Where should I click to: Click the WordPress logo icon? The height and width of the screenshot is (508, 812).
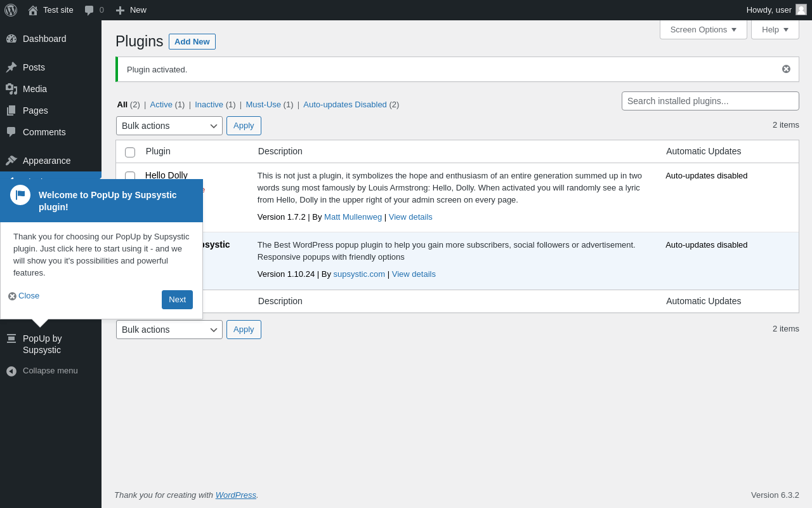pyautogui.click(x=11, y=10)
